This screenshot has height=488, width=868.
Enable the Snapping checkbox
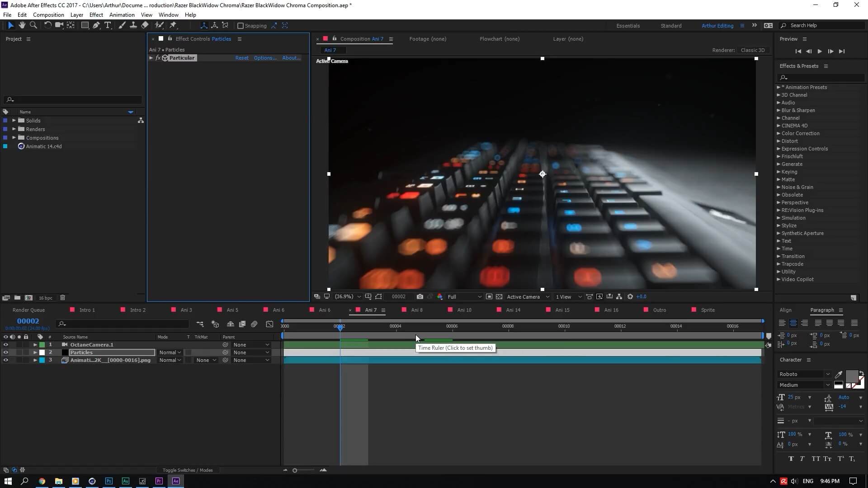241,26
